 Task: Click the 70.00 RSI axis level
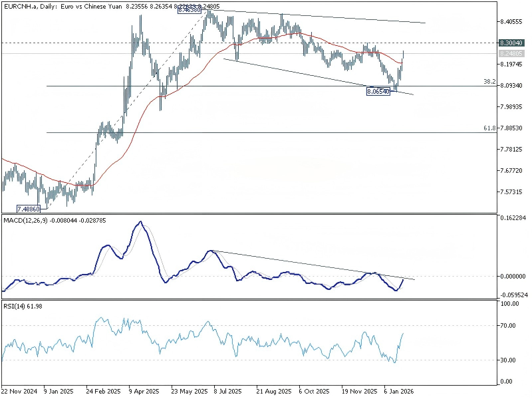[509, 326]
